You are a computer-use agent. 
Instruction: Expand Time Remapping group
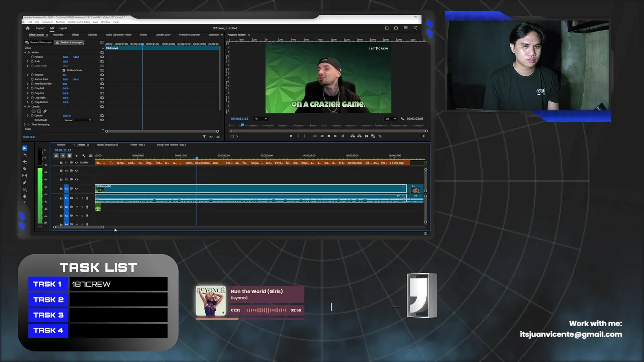(25, 124)
